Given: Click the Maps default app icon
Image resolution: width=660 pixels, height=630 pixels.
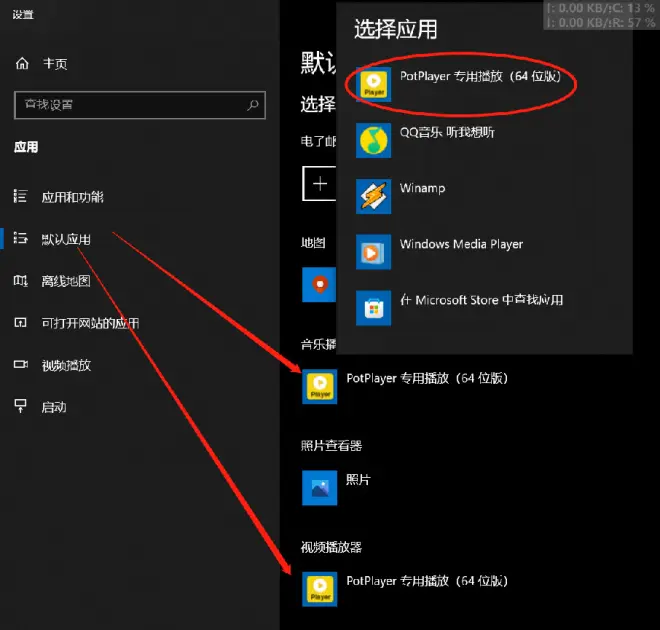Looking at the screenshot, I should click(319, 284).
